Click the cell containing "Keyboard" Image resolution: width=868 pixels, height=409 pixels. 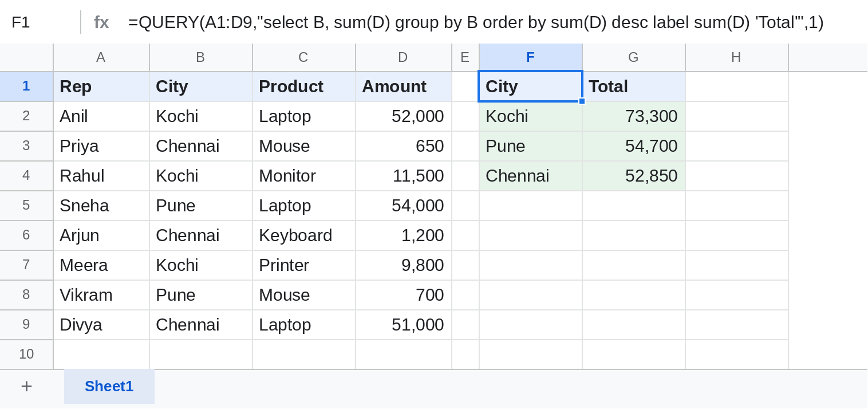pyautogui.click(x=304, y=235)
